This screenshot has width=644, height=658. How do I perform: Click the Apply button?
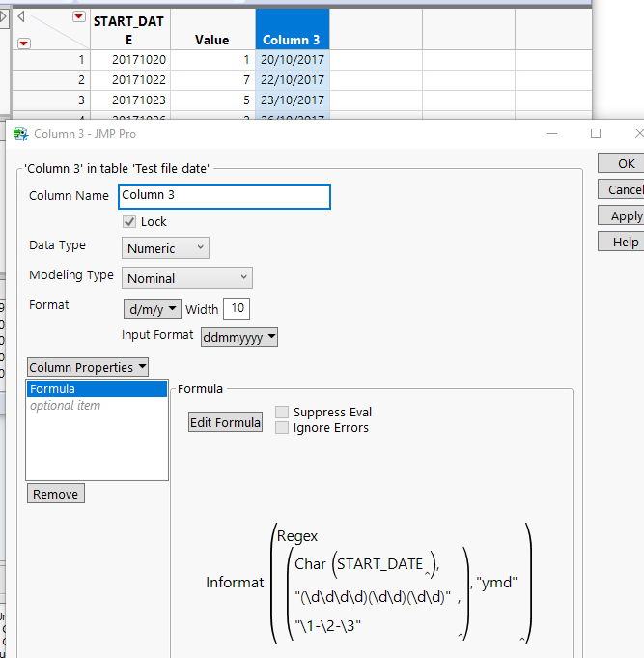coord(622,215)
